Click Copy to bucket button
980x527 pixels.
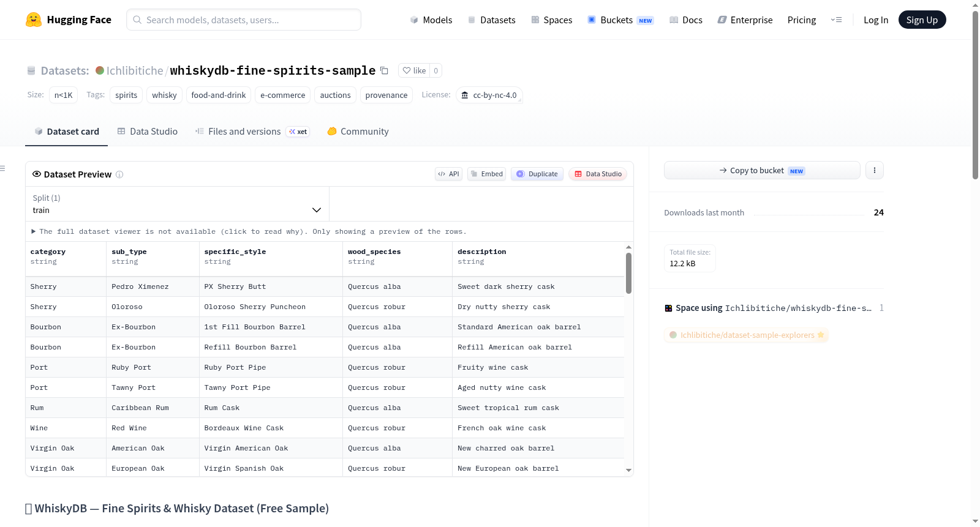(x=762, y=170)
